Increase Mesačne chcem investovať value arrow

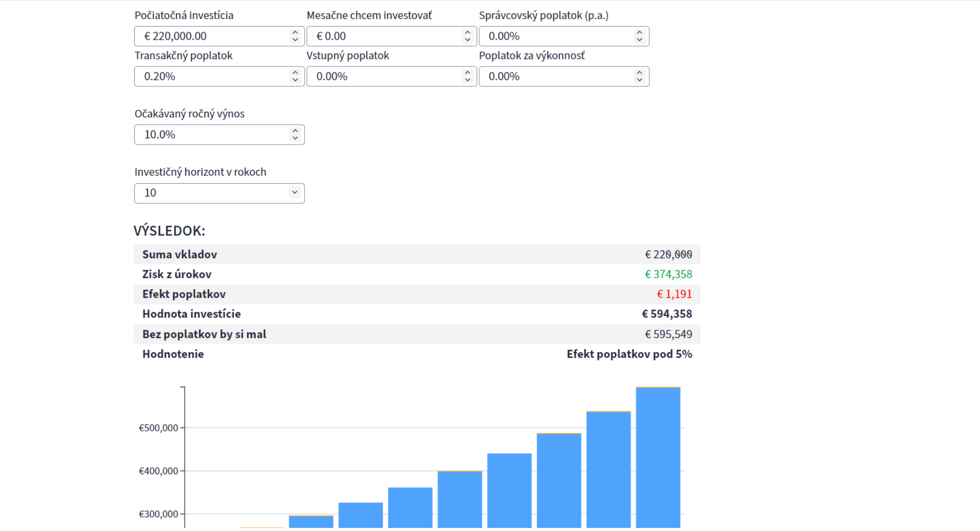coord(468,33)
